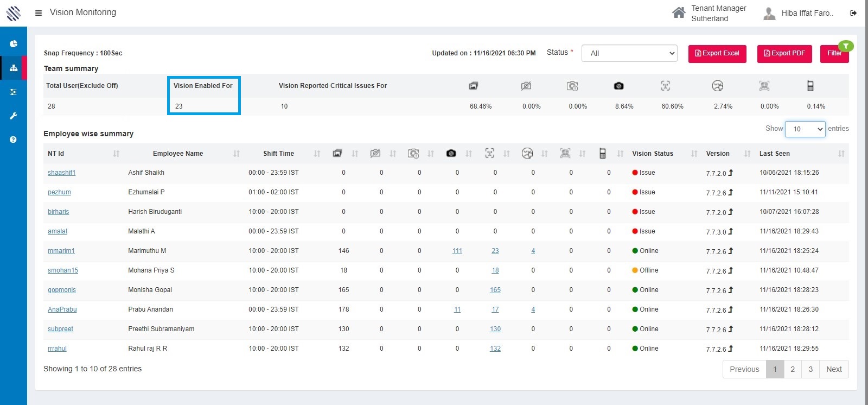The width and height of the screenshot is (868, 405).
Task: Open the sliders settings sidebar icon
Action: [x=14, y=92]
